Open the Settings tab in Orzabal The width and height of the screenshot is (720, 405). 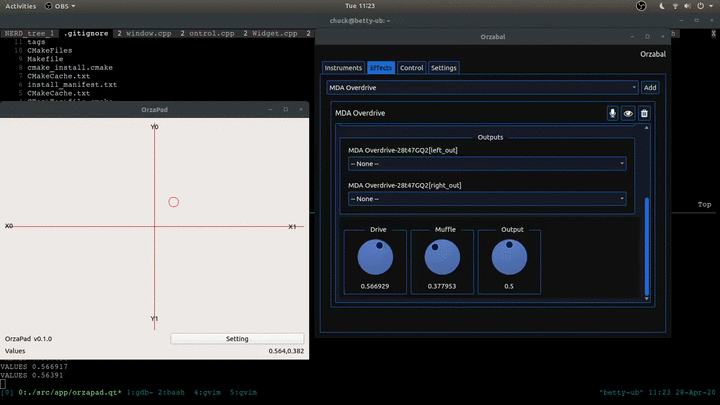pyautogui.click(x=444, y=68)
